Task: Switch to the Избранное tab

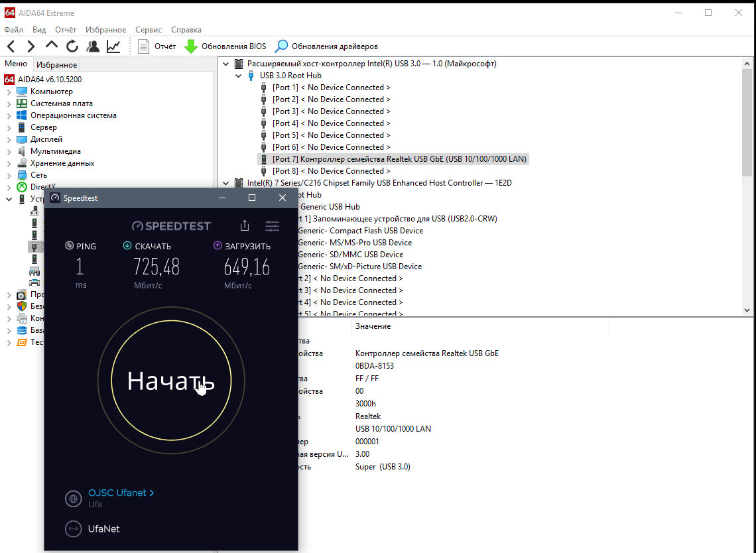Action: (x=56, y=65)
